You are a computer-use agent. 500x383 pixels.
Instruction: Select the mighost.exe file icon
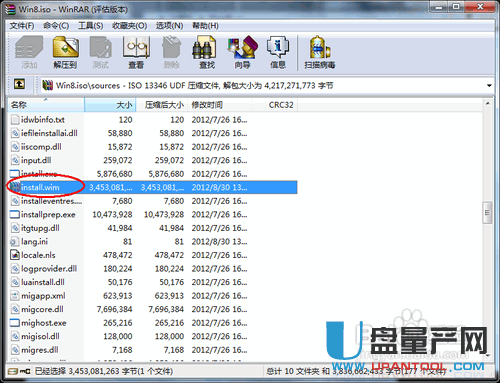click(x=15, y=323)
